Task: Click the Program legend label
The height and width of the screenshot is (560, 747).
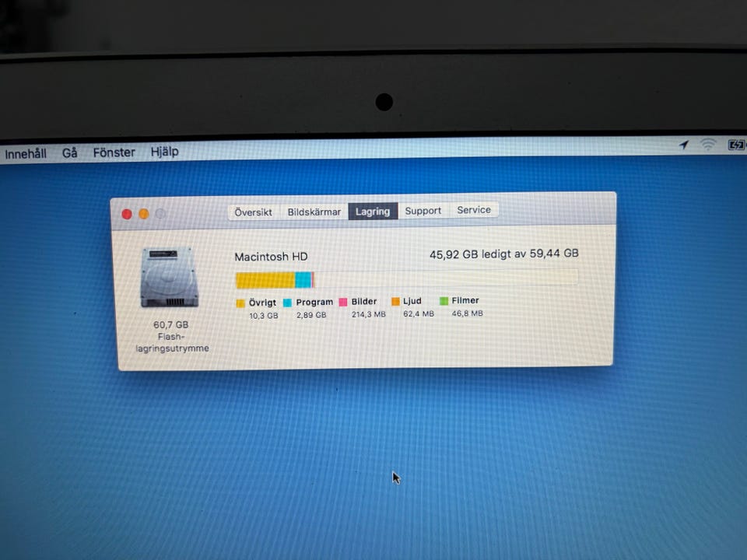Action: click(x=314, y=303)
